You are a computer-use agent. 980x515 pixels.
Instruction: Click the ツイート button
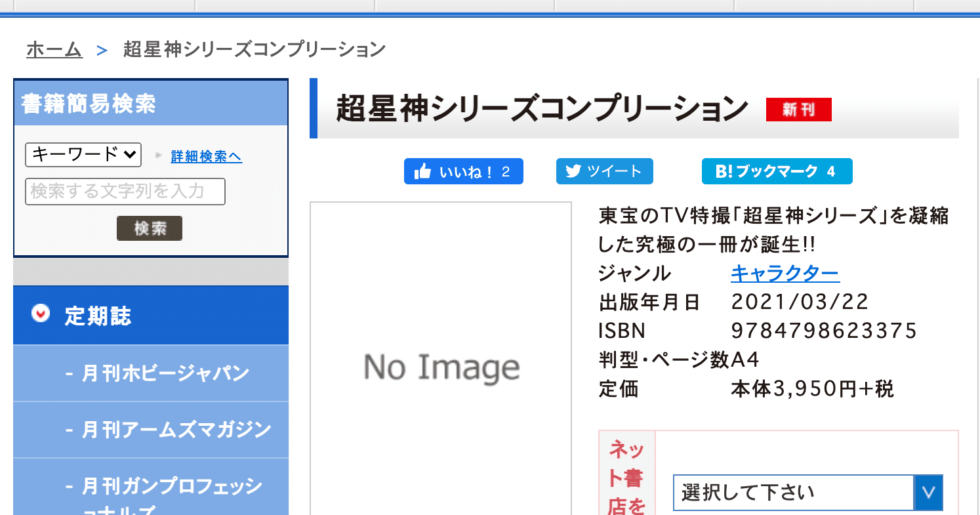(x=605, y=171)
